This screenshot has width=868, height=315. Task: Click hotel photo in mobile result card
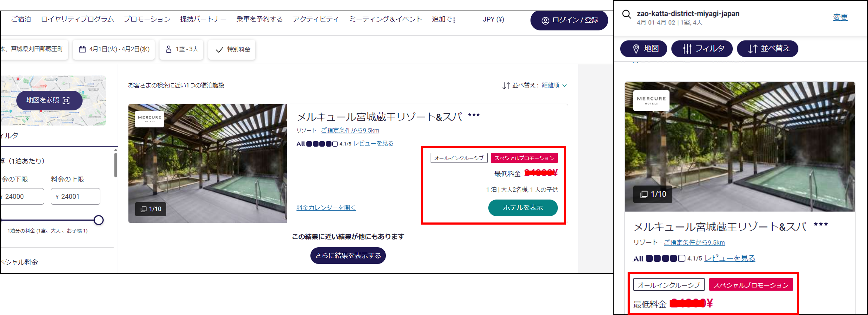(x=740, y=147)
